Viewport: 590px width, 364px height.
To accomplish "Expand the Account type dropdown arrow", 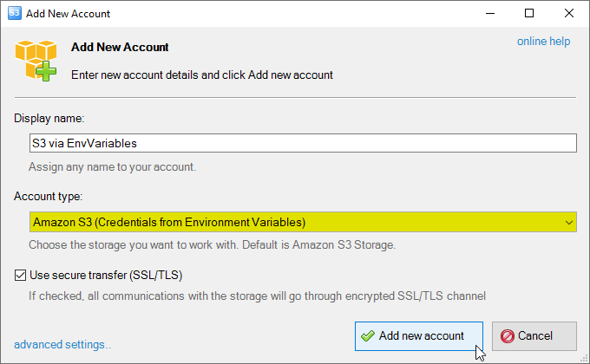I will coord(568,222).
